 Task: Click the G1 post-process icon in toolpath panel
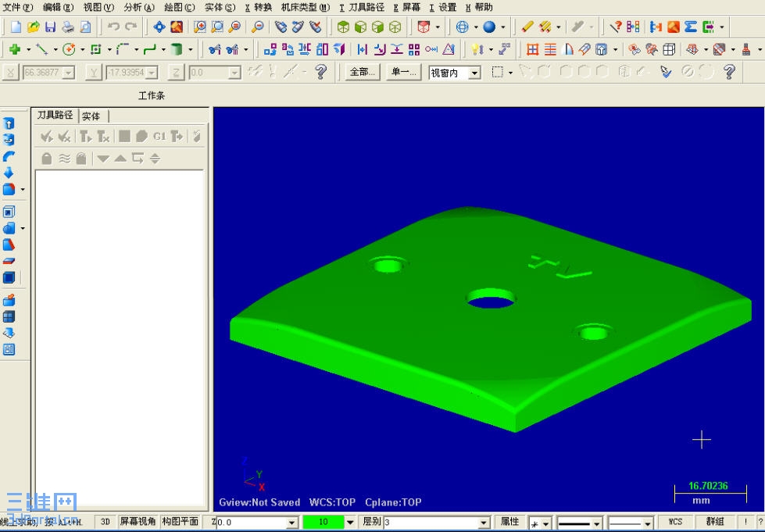pyautogui.click(x=159, y=137)
